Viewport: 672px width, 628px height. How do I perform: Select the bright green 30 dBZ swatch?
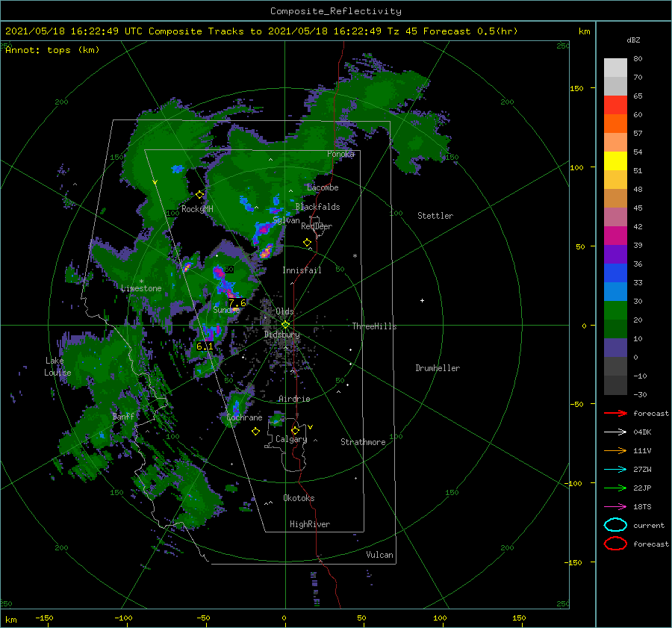point(615,311)
